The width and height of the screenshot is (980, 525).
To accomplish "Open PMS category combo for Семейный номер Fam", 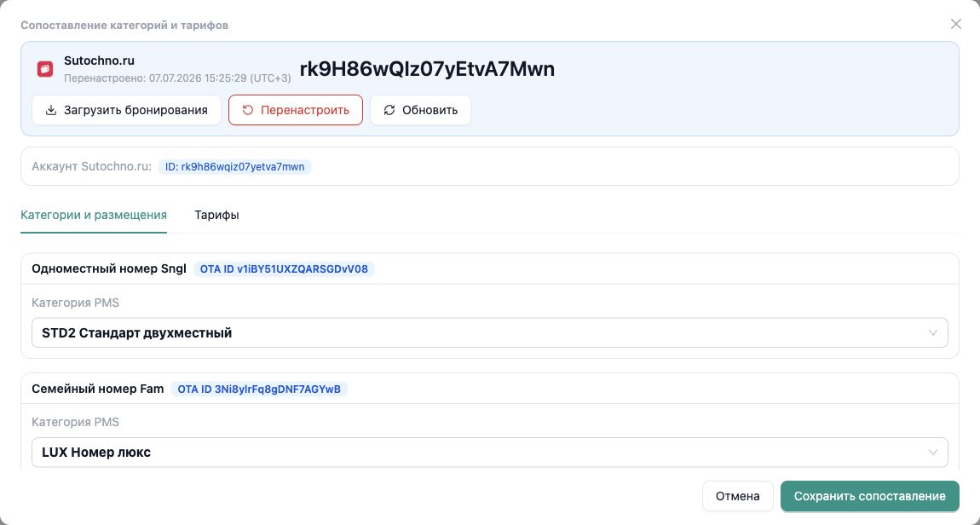I will [x=489, y=452].
